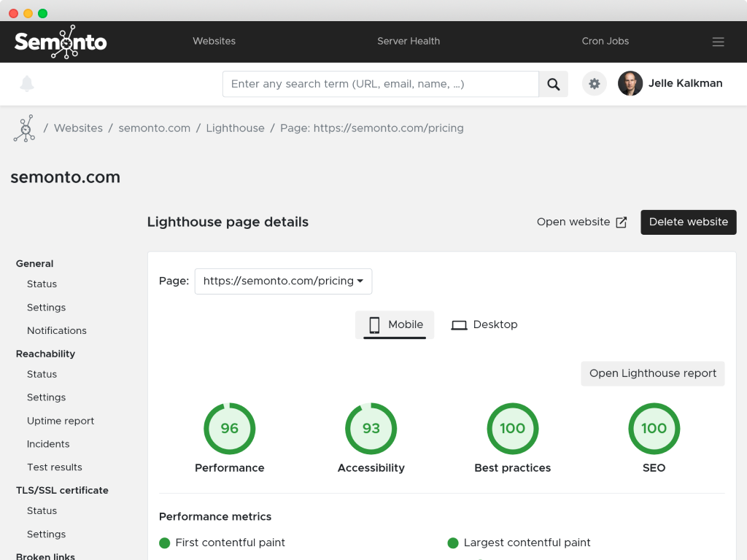The width and height of the screenshot is (747, 560).
Task: Focus the search term input field
Action: (x=381, y=85)
